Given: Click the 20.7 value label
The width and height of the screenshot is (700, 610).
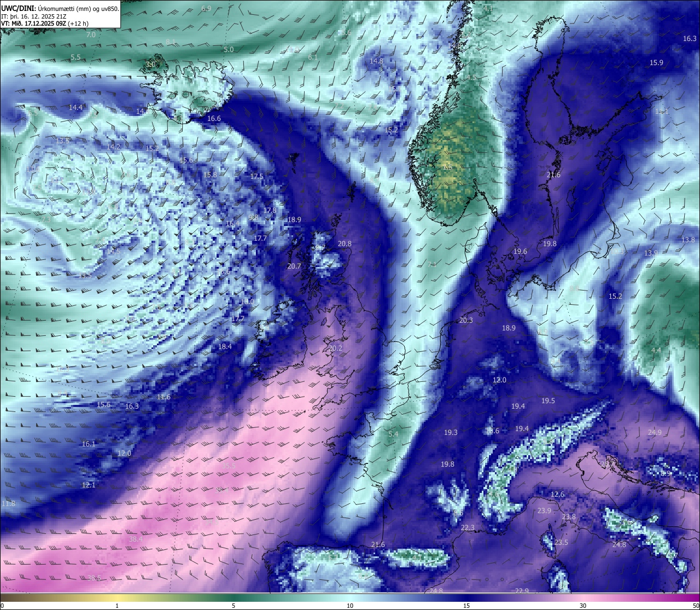Looking at the screenshot, I should coord(294,266).
